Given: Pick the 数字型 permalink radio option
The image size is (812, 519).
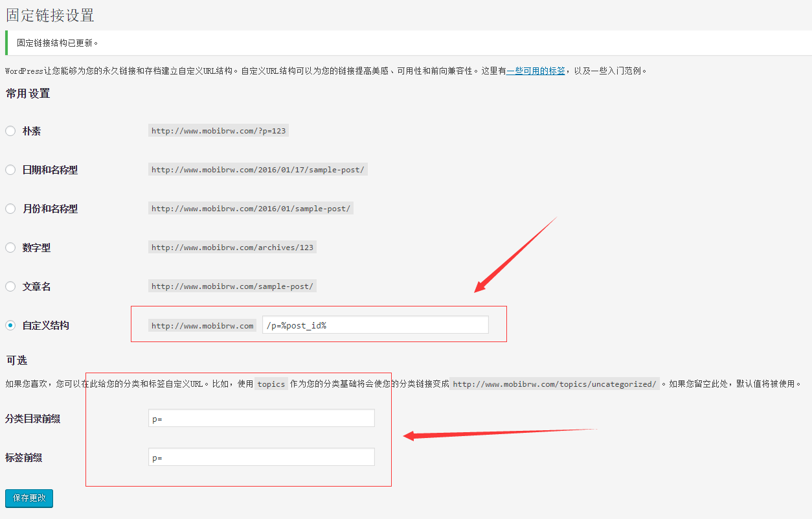Looking at the screenshot, I should [10, 248].
